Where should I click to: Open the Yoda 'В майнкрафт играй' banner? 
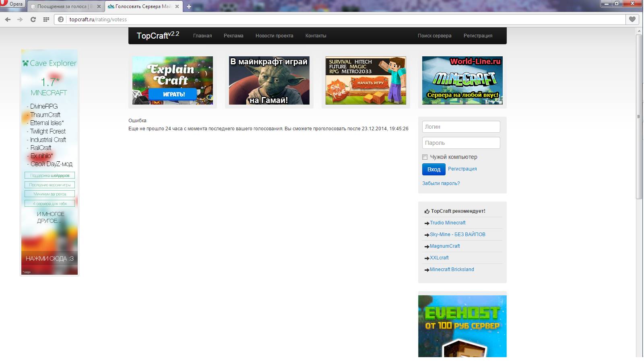[x=269, y=80]
